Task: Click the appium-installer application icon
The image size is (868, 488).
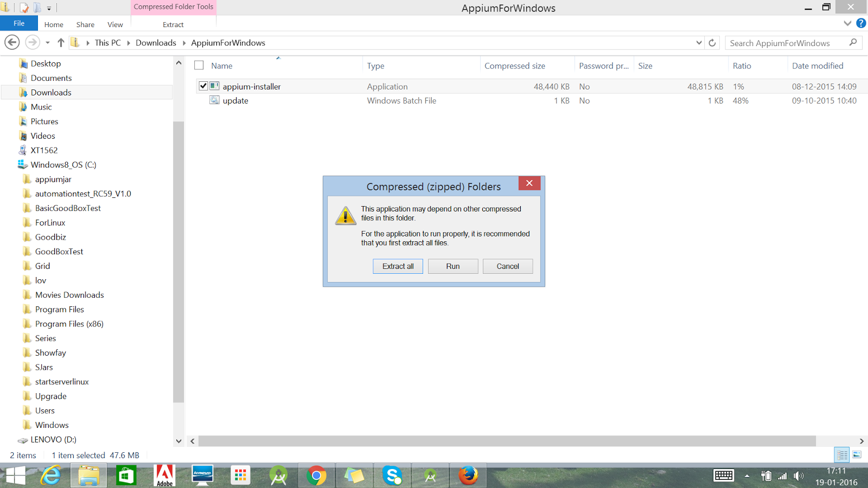Action: (215, 86)
